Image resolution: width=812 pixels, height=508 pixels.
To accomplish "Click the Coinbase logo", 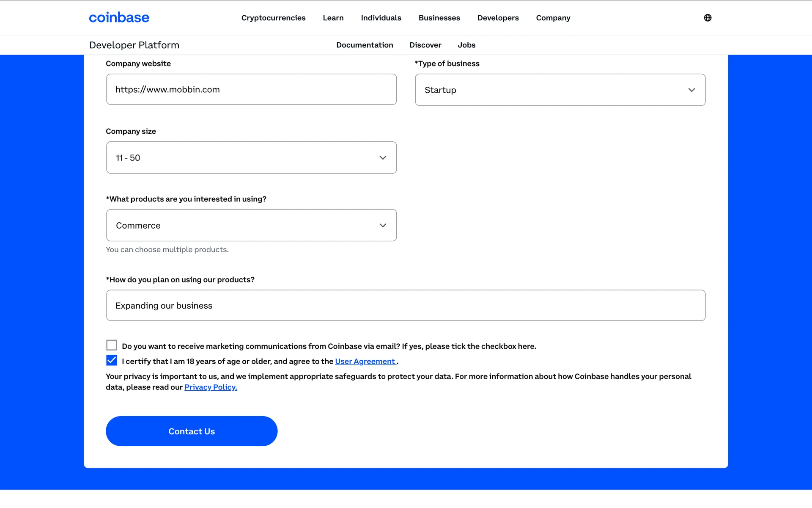I will (119, 18).
